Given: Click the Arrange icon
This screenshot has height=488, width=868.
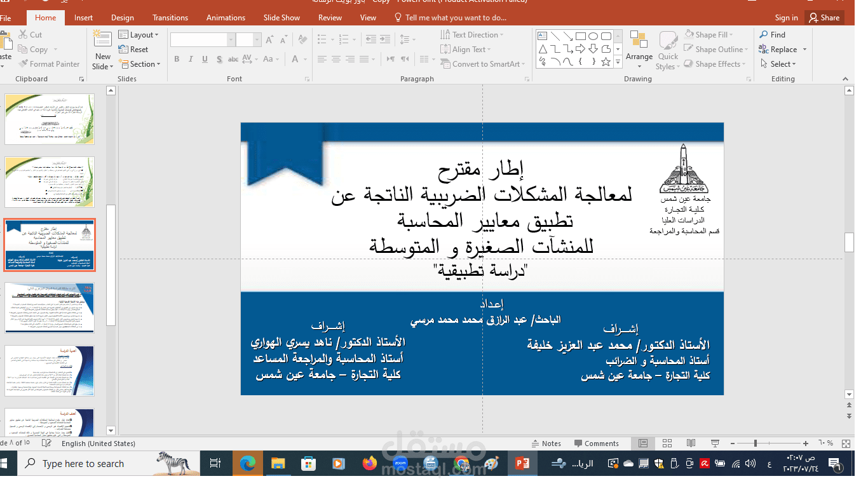Looking at the screenshot, I should [x=639, y=50].
